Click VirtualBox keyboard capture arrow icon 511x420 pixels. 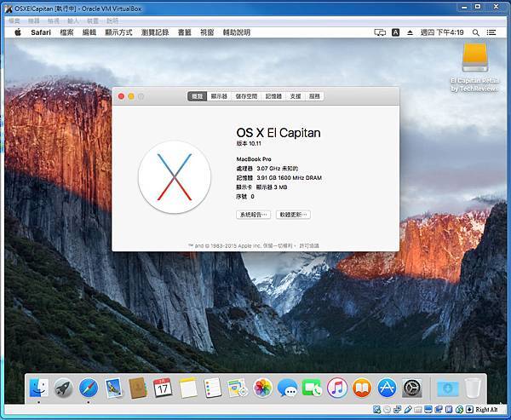pyautogui.click(x=469, y=410)
